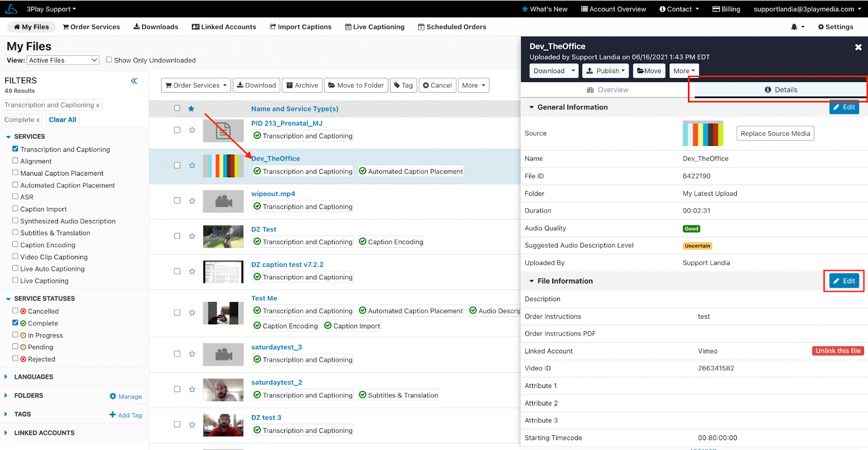
Task: Click the notification bell icon
Action: [794, 27]
